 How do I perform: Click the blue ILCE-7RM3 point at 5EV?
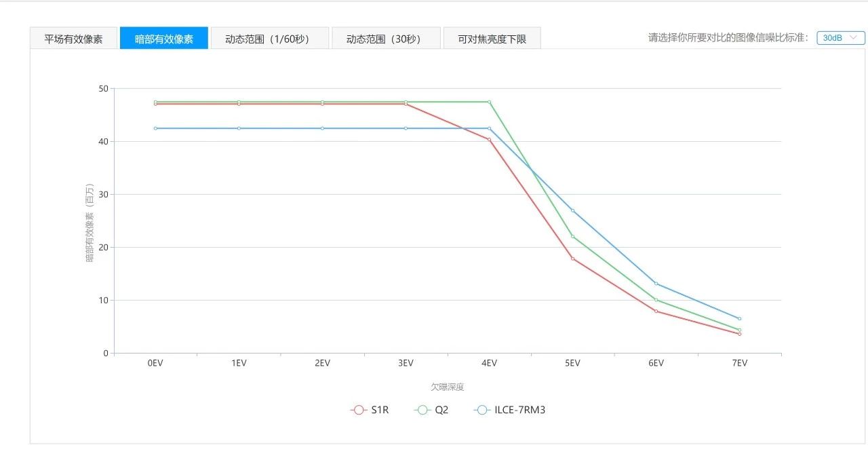click(572, 210)
